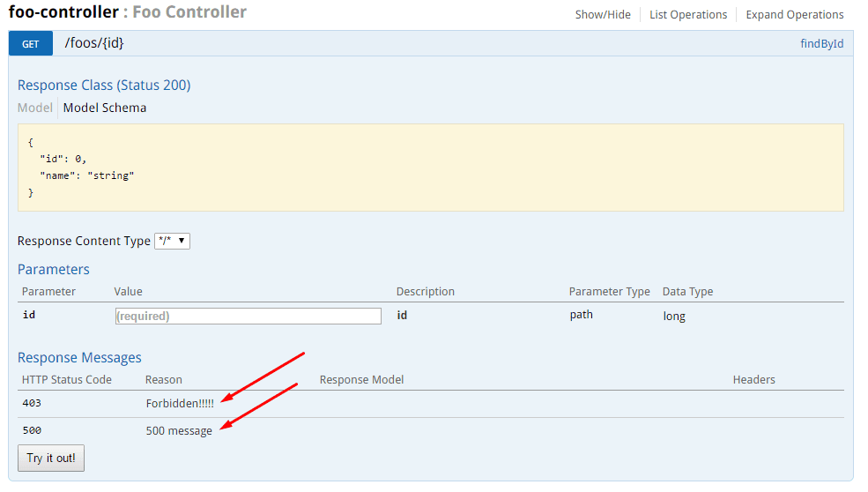The width and height of the screenshot is (868, 492).
Task: Click the findById operation link
Action: pyautogui.click(x=821, y=44)
